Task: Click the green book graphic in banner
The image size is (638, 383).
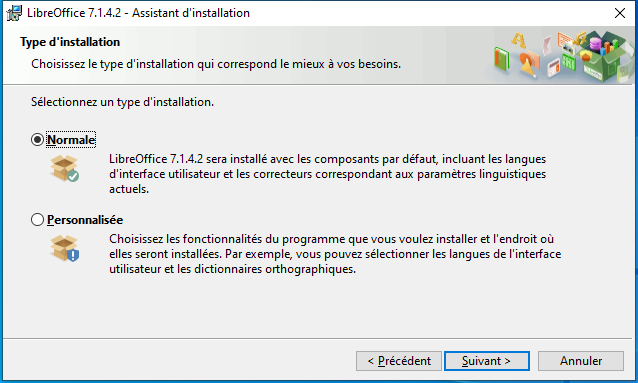Action: click(502, 59)
